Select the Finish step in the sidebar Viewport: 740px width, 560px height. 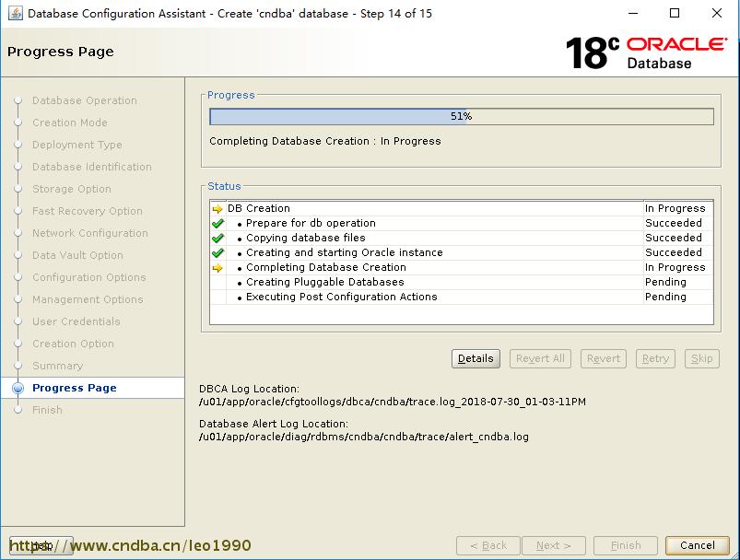click(47, 410)
